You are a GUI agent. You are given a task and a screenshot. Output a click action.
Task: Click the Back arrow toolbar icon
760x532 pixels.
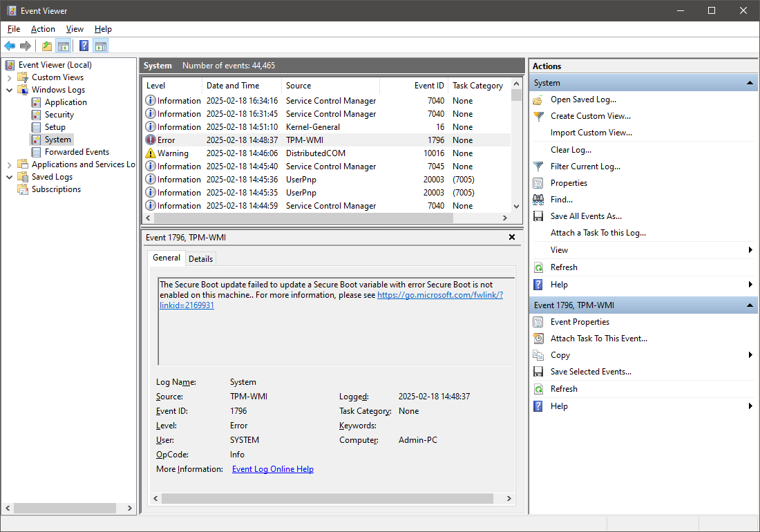pos(10,46)
